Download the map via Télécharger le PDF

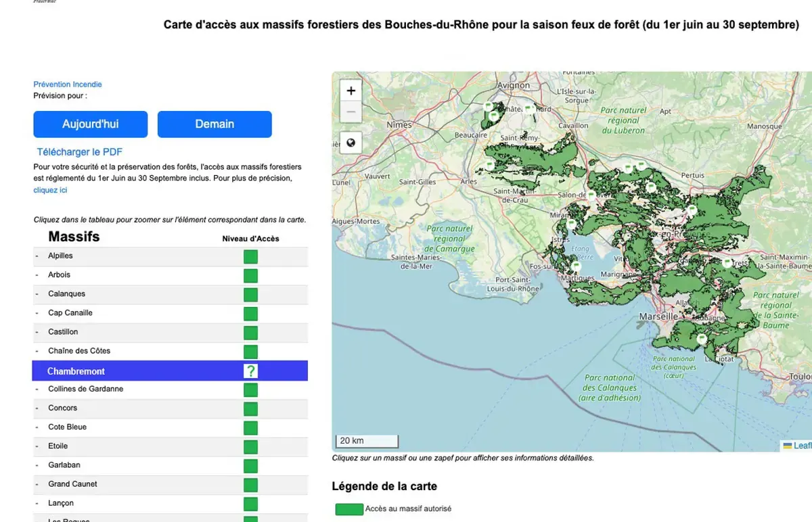pyautogui.click(x=80, y=152)
